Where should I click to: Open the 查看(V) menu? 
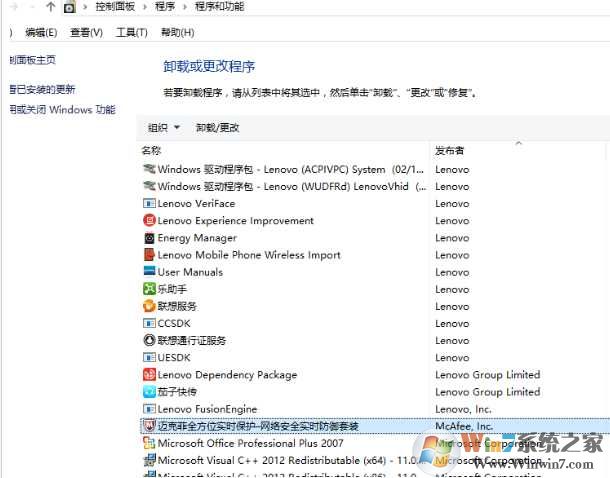[86, 33]
